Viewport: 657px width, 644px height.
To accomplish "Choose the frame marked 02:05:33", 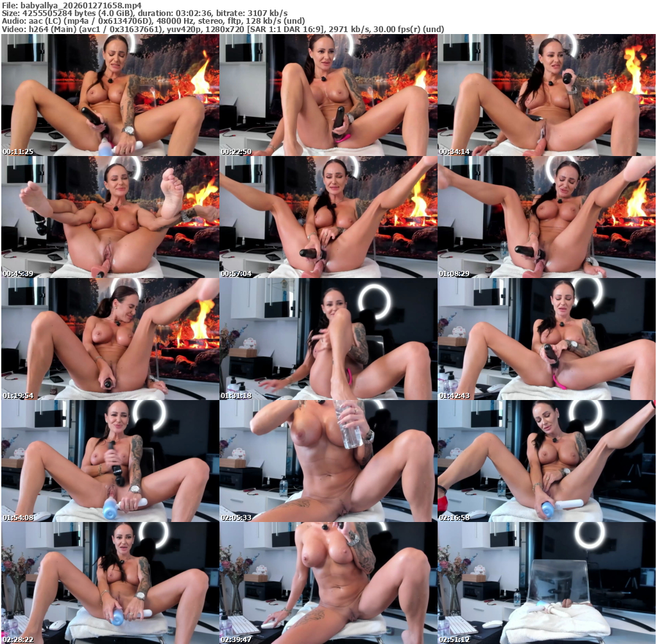I will pyautogui.click(x=328, y=461).
